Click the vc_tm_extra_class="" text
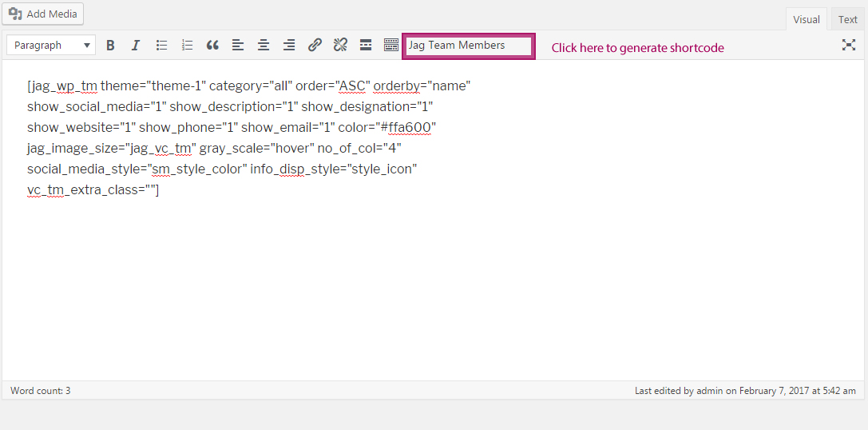This screenshot has width=868, height=430. (x=93, y=190)
